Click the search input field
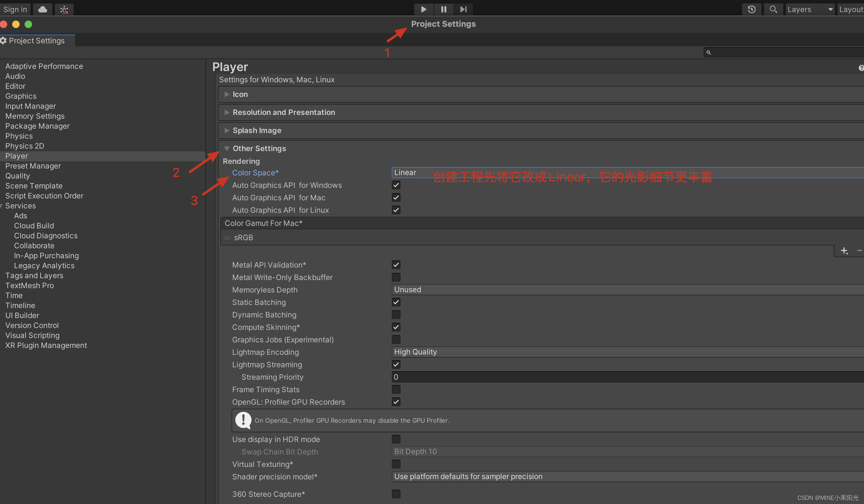Image resolution: width=864 pixels, height=504 pixels. [x=785, y=52]
